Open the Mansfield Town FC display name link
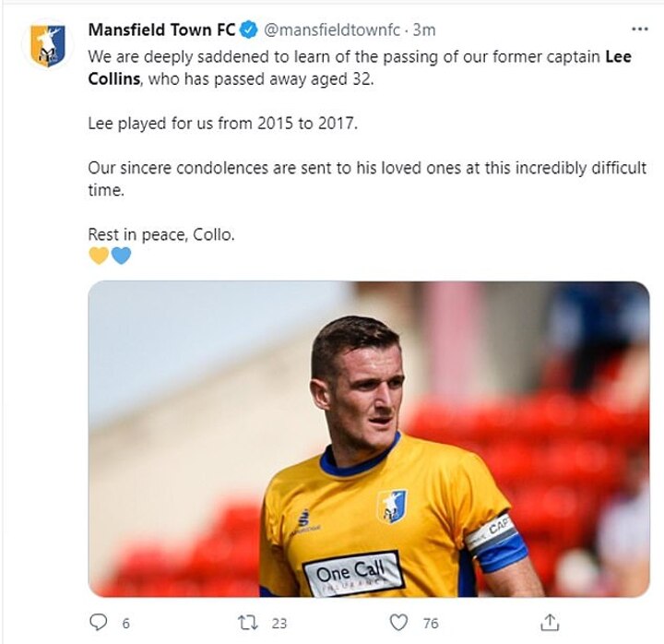The width and height of the screenshot is (664, 644). point(161,30)
